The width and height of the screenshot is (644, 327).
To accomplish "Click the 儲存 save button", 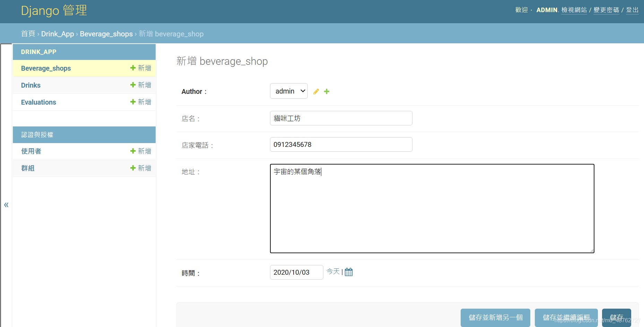I will click(x=616, y=318).
